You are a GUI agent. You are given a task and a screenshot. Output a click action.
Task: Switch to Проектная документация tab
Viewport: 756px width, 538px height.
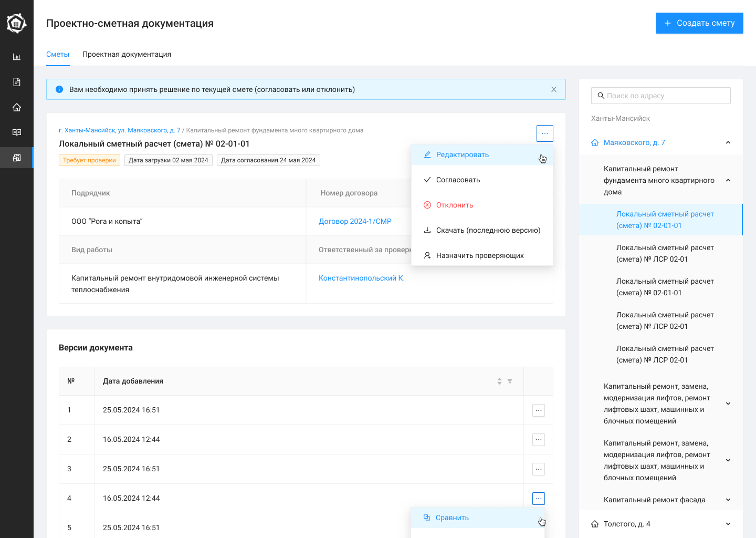point(127,54)
